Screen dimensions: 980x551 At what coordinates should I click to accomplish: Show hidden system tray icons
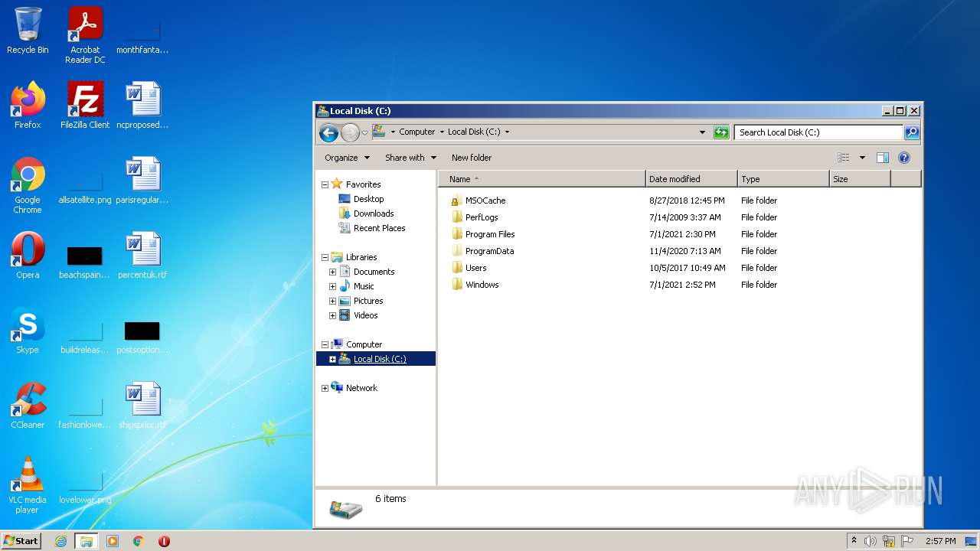(854, 541)
